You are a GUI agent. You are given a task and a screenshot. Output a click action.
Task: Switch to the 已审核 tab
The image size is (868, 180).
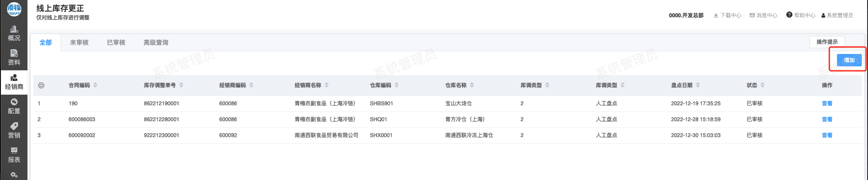point(116,42)
